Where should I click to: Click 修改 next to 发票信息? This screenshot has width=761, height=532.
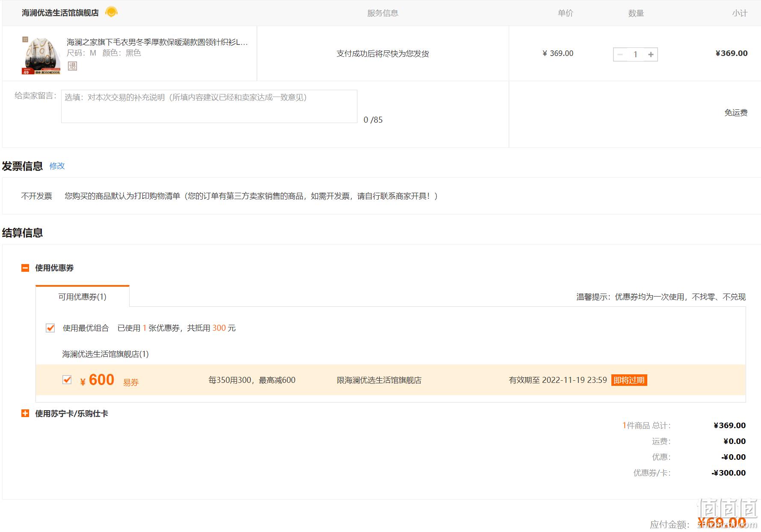[x=57, y=166]
